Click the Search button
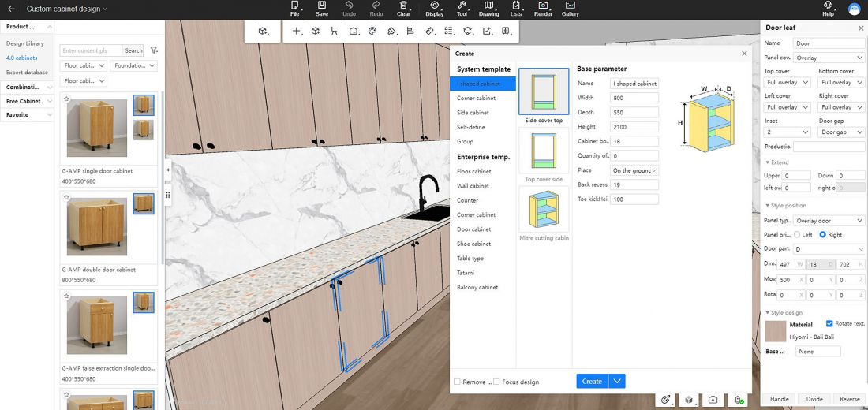868x410 pixels. click(133, 50)
